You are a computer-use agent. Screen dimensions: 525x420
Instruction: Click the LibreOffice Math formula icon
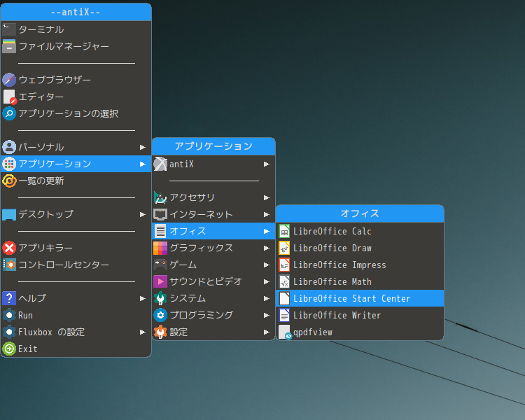(x=284, y=281)
